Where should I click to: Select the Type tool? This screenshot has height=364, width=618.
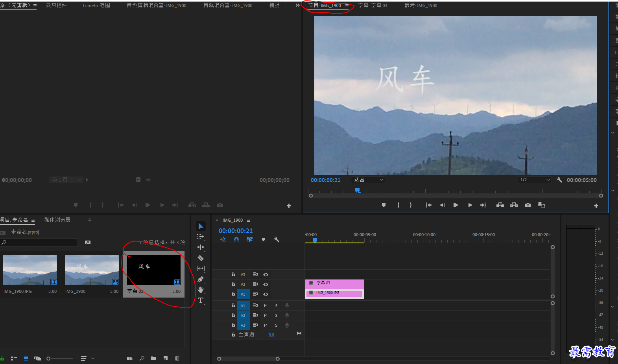click(x=201, y=300)
